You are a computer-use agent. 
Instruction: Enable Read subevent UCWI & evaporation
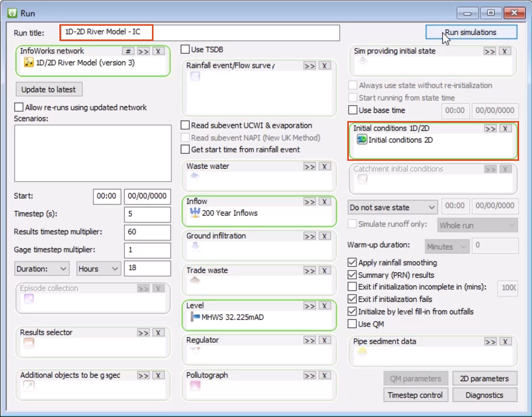coord(185,125)
